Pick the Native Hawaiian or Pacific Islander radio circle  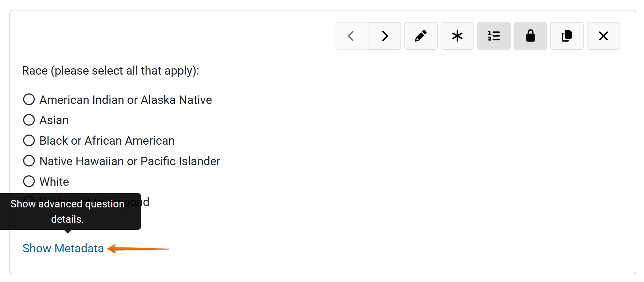coord(29,161)
